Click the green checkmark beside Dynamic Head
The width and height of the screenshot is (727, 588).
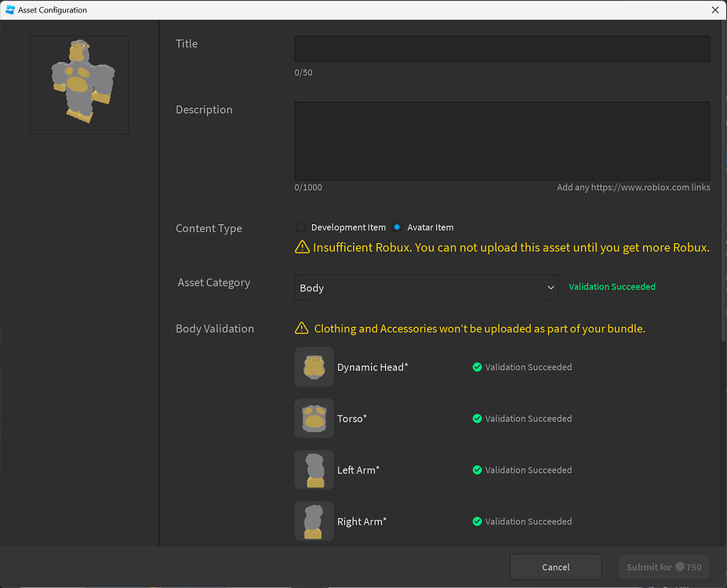pos(477,366)
